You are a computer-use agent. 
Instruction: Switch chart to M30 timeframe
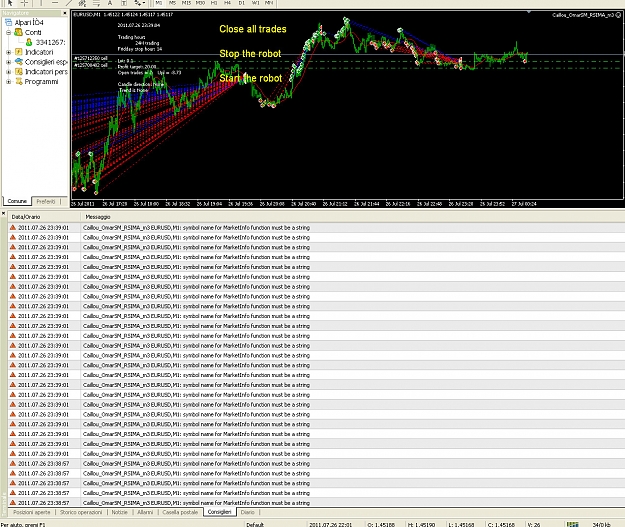coord(200,3)
